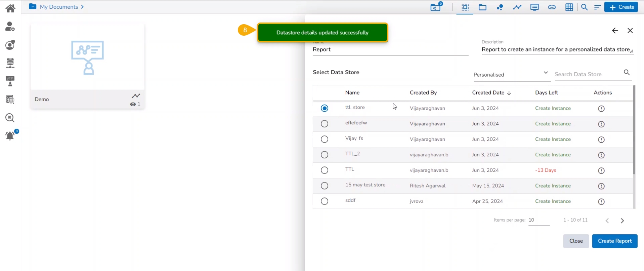Screen dimensions: 644x271
Task: Click the Create Report button
Action: [x=614, y=241]
